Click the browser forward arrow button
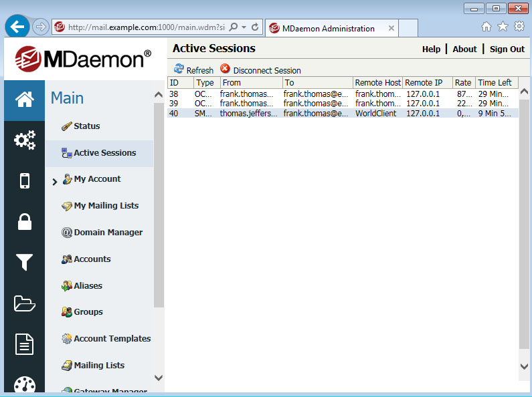532x397 pixels. [40, 27]
